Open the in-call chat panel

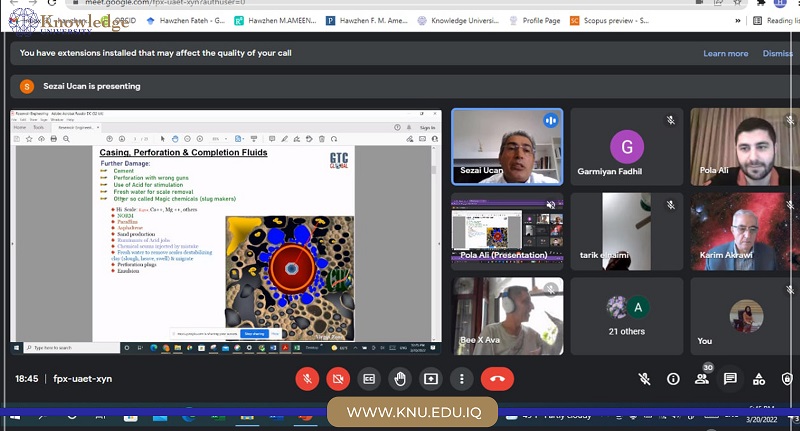pyautogui.click(x=730, y=378)
